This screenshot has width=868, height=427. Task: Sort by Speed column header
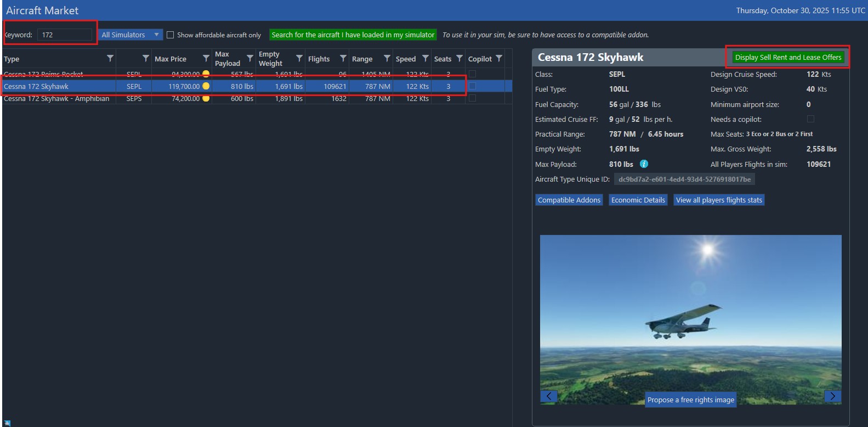click(406, 59)
